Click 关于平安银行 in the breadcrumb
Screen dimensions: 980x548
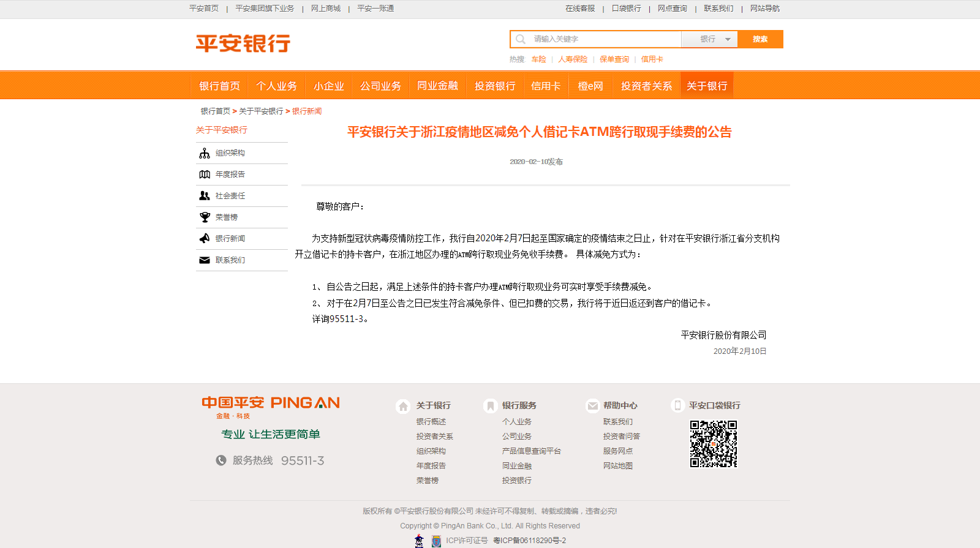tap(261, 111)
